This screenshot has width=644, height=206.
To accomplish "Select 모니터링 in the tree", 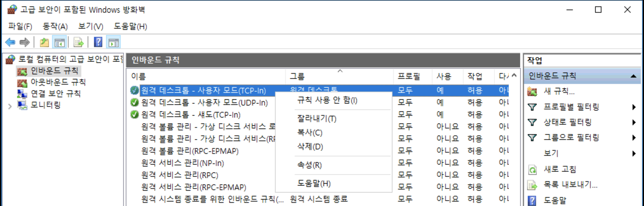I will pyautogui.click(x=45, y=105).
